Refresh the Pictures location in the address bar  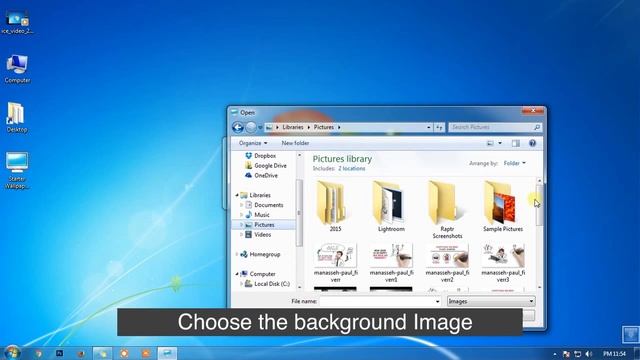point(439,127)
